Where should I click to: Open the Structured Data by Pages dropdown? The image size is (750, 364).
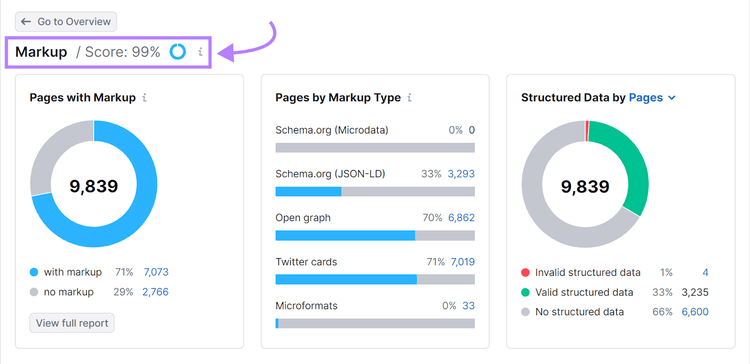point(652,98)
